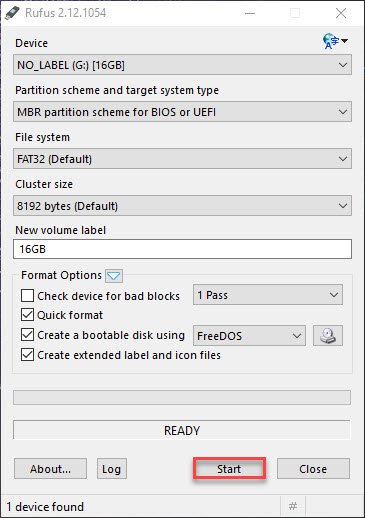
Task: Open the Log window
Action: [112, 469]
